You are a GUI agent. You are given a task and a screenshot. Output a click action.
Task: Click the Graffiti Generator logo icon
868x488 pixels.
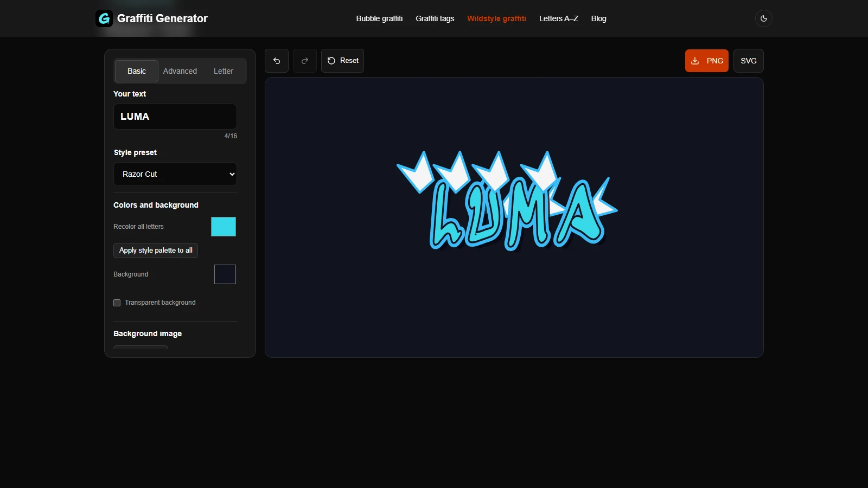[x=104, y=18]
